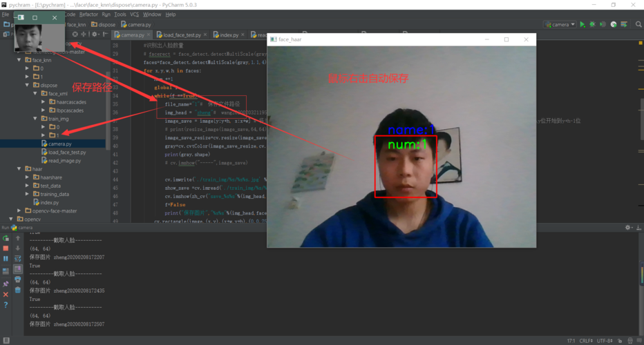Hide the Project tool window
The image size is (644, 345).
click(x=105, y=34)
